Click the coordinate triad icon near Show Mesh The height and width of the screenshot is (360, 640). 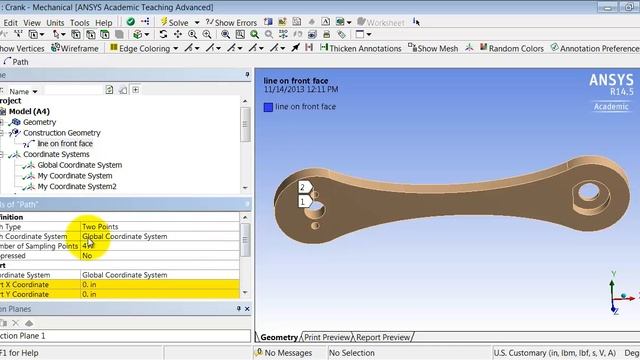pyautogui.click(x=469, y=48)
